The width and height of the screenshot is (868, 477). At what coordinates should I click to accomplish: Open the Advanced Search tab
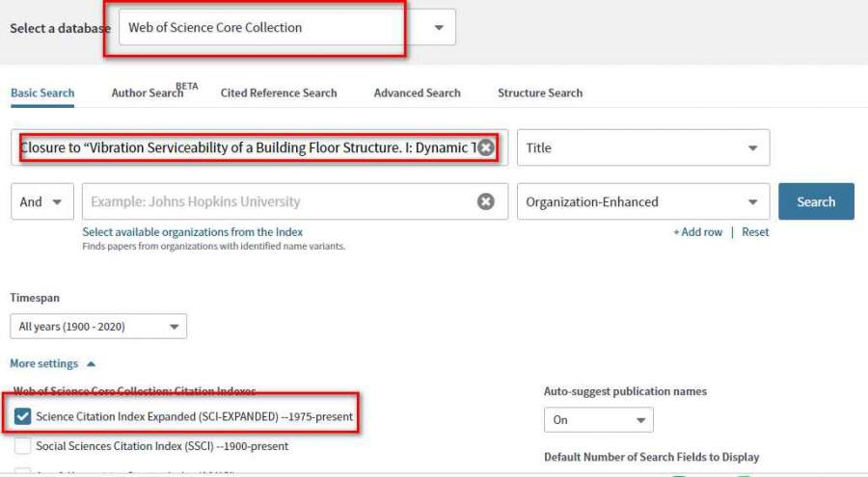click(417, 93)
